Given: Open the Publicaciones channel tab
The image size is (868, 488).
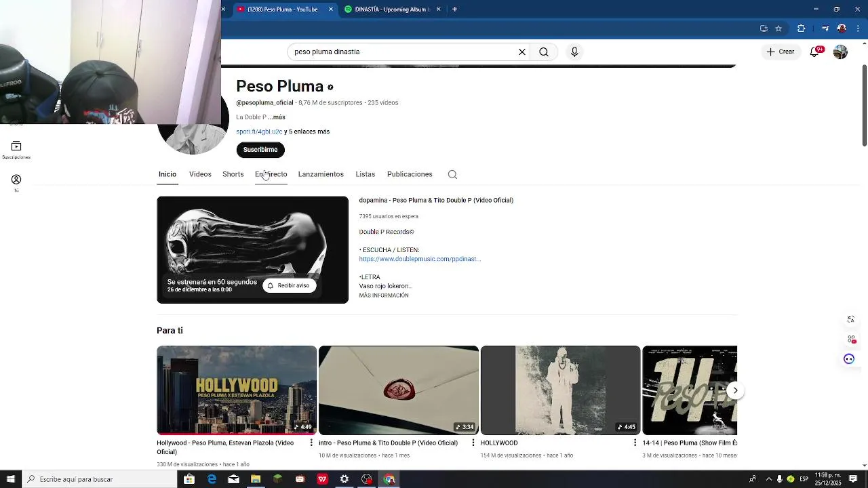Looking at the screenshot, I should 410,174.
